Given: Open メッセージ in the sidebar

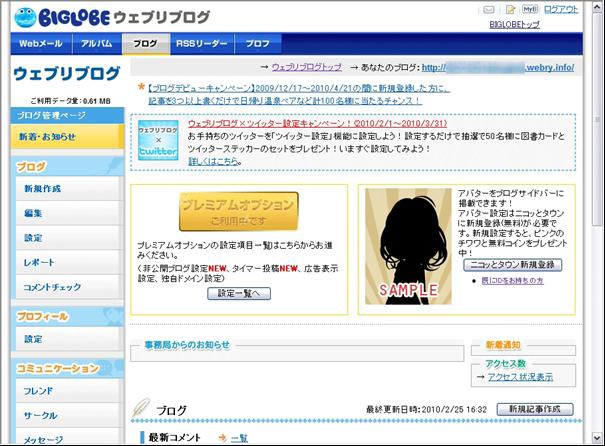Looking at the screenshot, I should (69, 437).
